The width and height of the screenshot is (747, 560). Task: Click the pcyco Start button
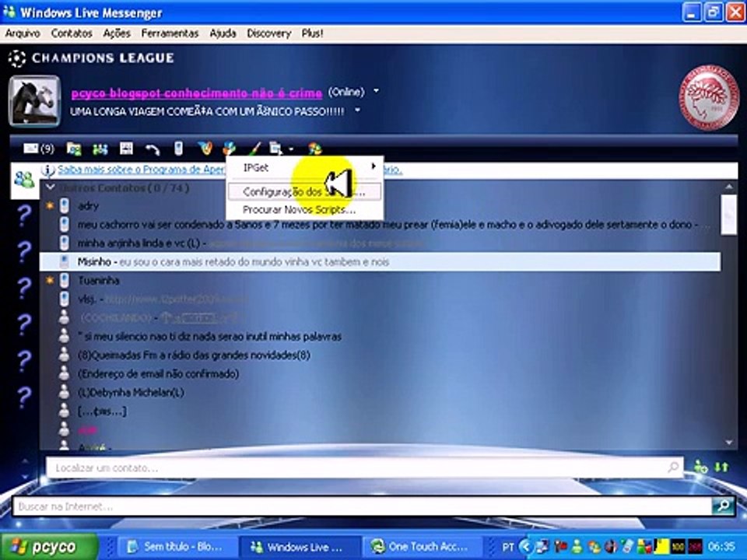click(50, 547)
